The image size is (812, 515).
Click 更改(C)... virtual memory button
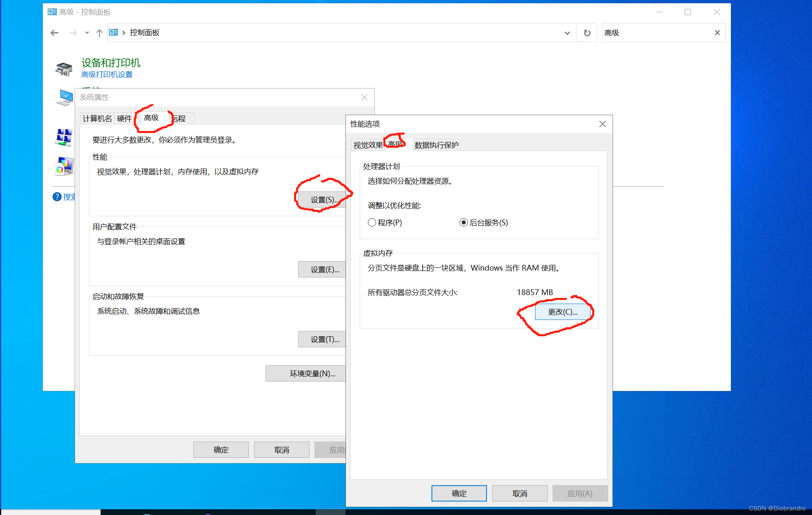coord(562,312)
